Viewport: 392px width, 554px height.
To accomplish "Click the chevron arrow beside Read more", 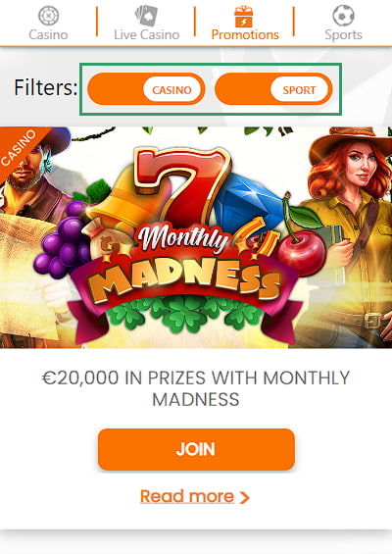I will (x=244, y=497).
